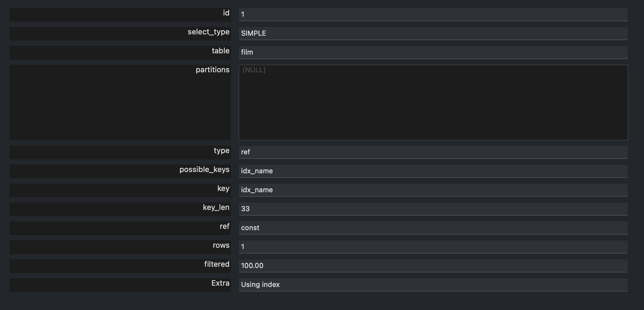Select the possible_keys value field
Image resolution: width=644 pixels, height=310 pixels.
433,171
